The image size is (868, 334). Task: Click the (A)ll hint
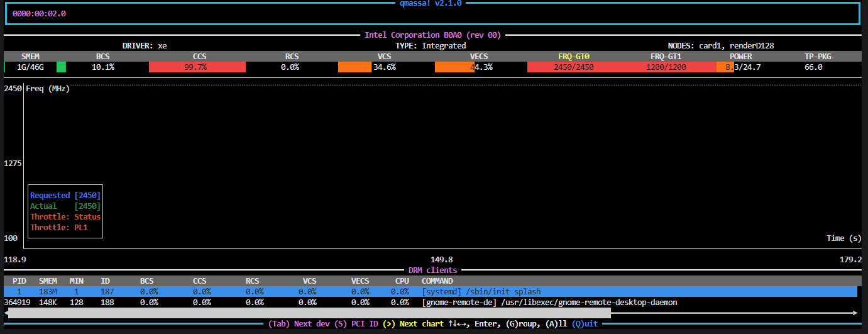click(556, 324)
